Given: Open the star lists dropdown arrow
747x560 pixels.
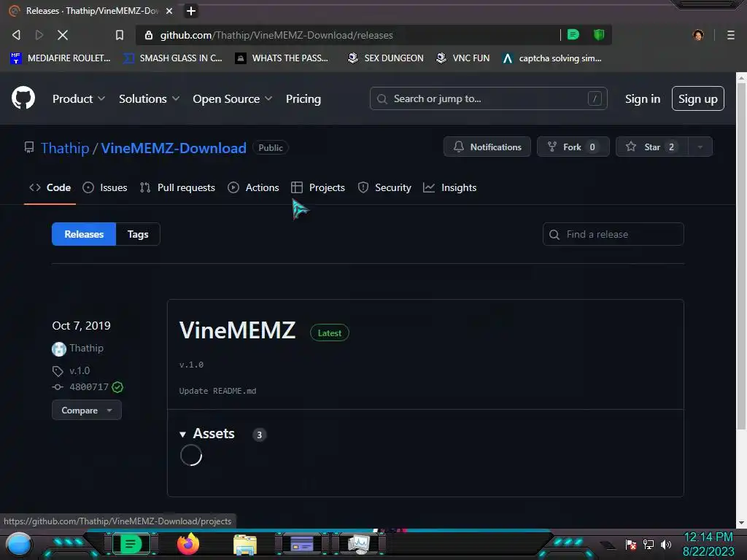Looking at the screenshot, I should 700,147.
